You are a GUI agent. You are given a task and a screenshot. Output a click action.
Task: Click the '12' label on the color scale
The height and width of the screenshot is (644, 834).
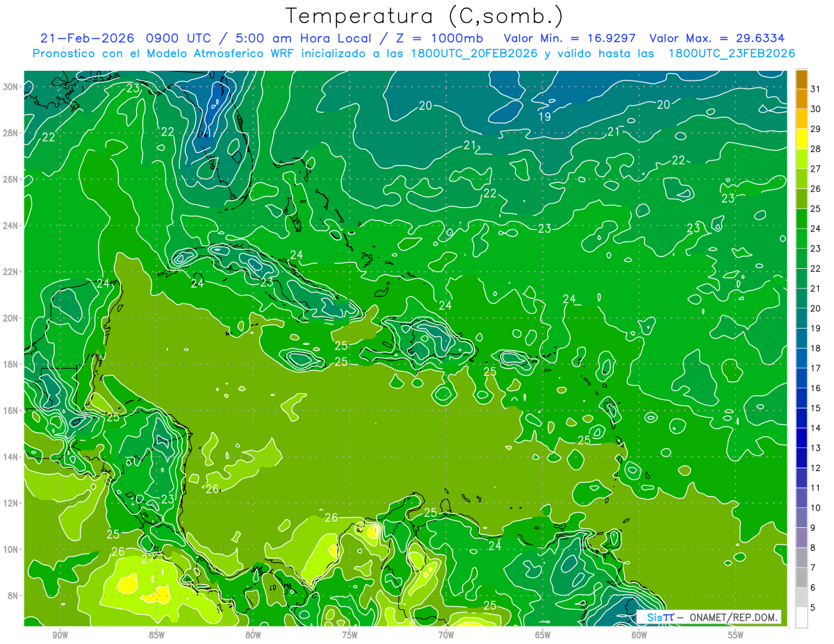(816, 468)
